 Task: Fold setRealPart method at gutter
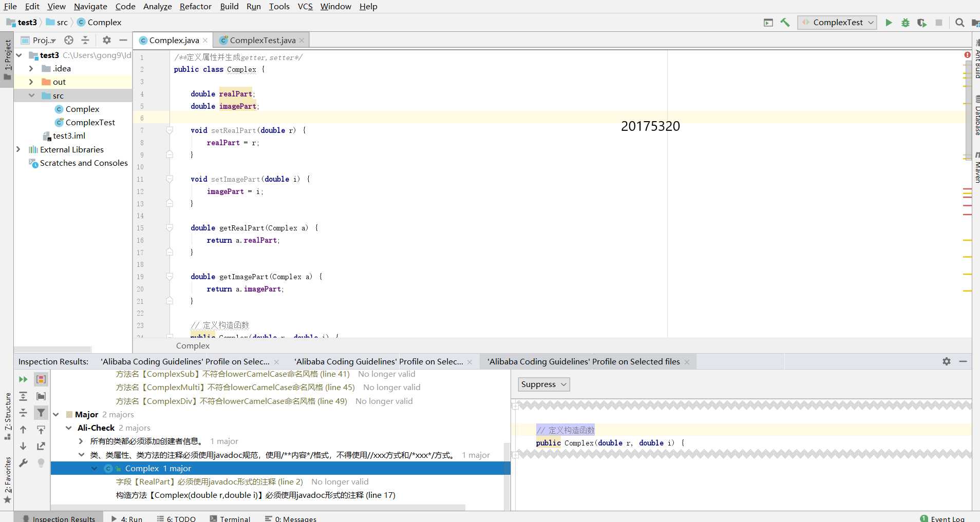tap(169, 130)
